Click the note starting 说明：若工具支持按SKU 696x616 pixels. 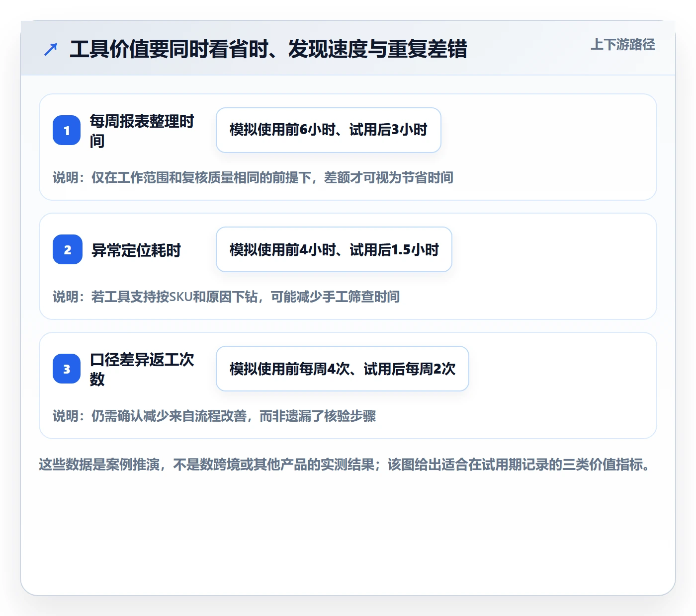[226, 297]
